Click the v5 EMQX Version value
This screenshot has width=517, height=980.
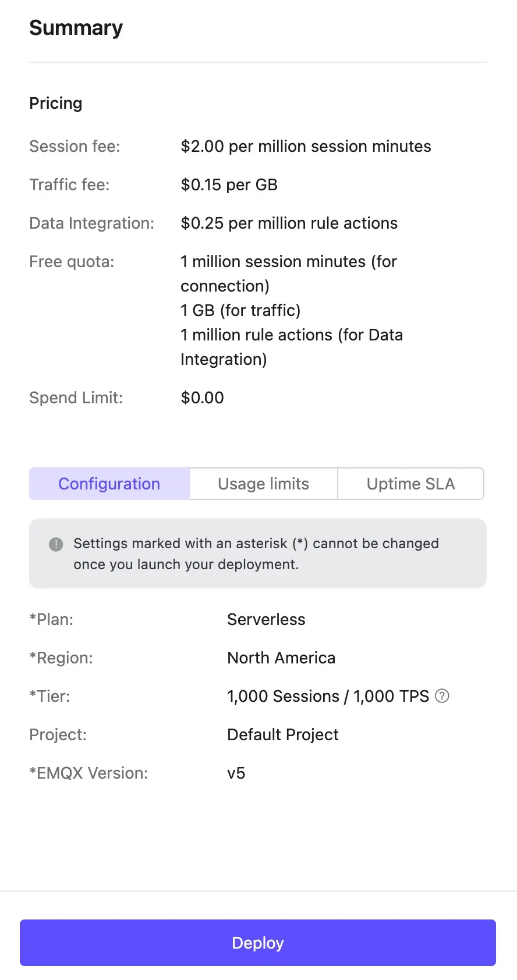pos(236,773)
